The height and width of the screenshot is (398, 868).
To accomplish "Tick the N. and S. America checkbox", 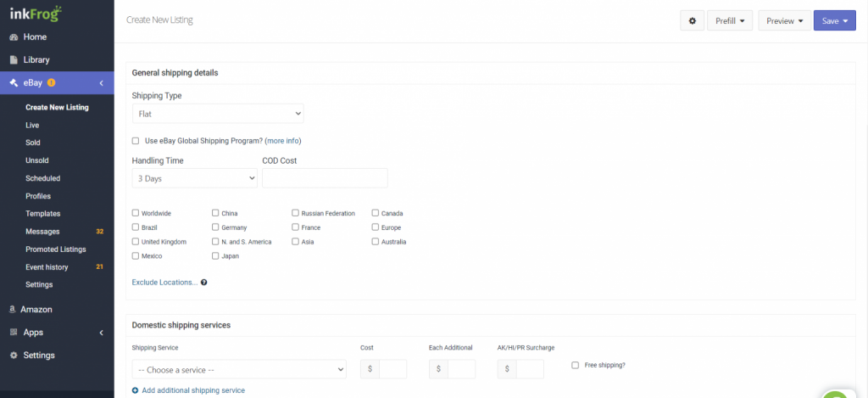I will [x=215, y=242].
